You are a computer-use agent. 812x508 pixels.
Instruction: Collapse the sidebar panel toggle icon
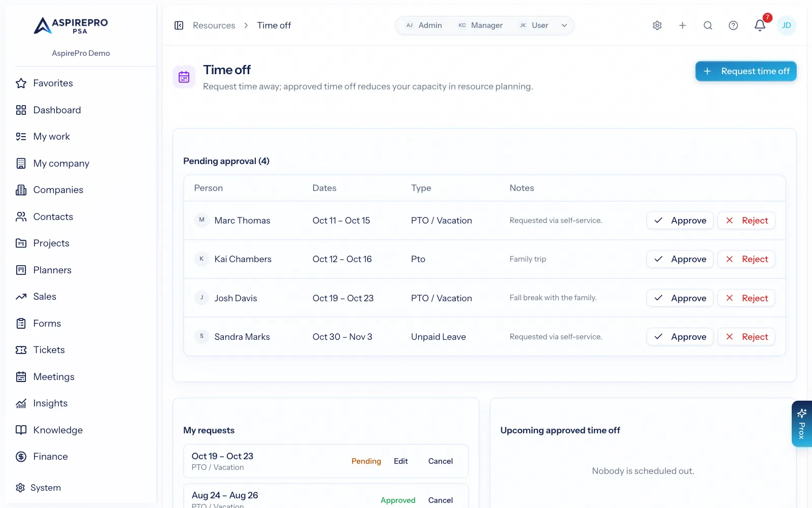pos(179,25)
